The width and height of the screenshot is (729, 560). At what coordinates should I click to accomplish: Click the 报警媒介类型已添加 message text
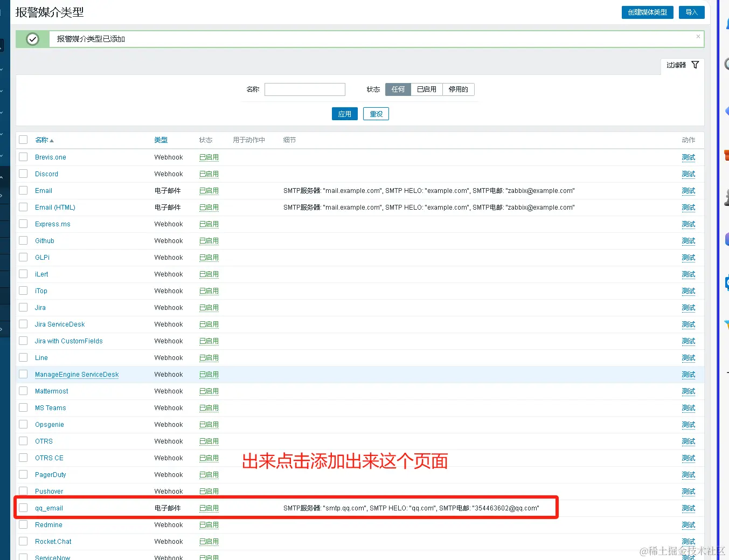(91, 39)
